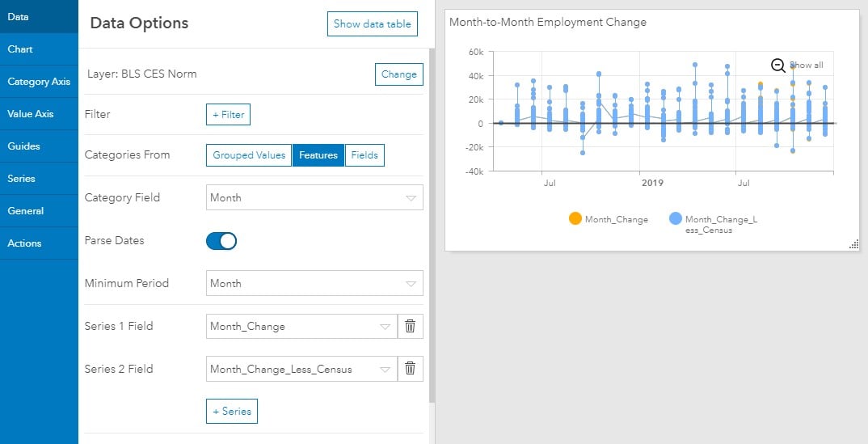Image resolution: width=868 pixels, height=444 pixels.
Task: Click the orange Month_Change legend swatch
Action: coord(575,218)
